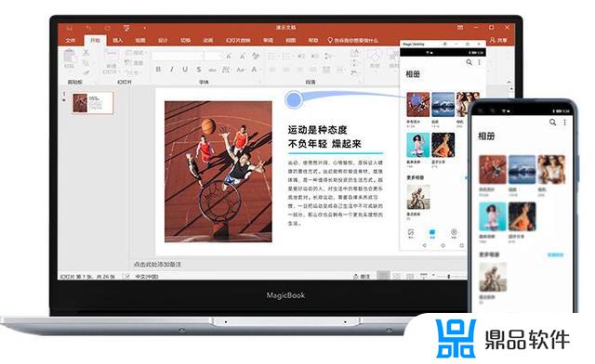
Task: Click the 共享 Share button
Action: click(x=498, y=40)
